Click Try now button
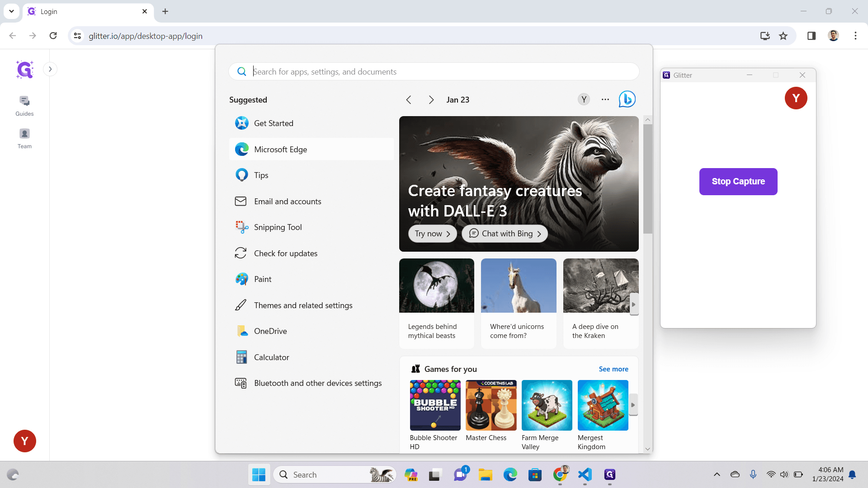 coord(433,234)
